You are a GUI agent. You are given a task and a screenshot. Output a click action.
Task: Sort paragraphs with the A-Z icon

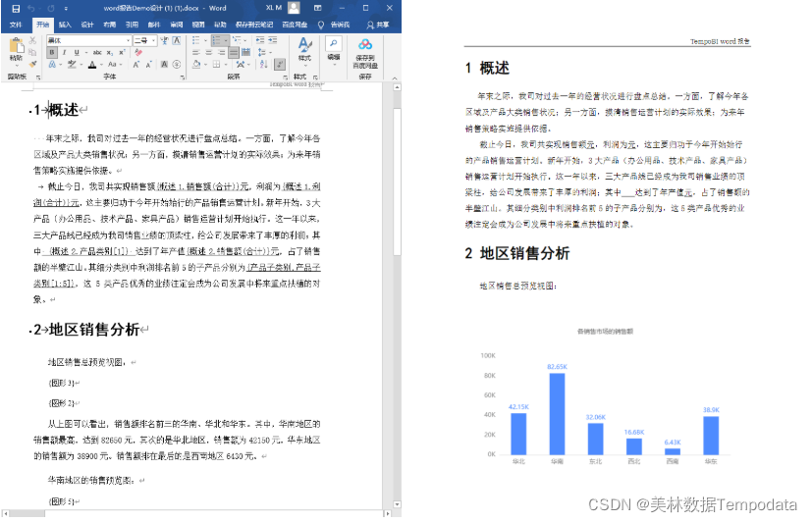[x=263, y=65]
